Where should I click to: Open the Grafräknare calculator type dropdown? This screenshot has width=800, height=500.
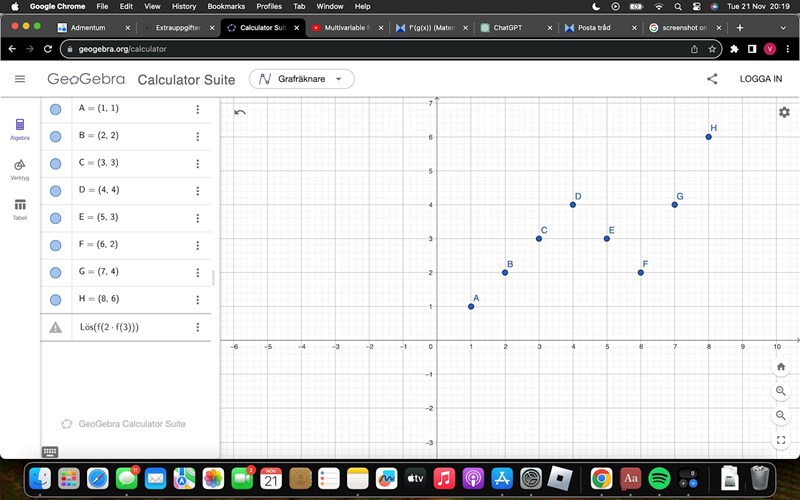click(301, 79)
